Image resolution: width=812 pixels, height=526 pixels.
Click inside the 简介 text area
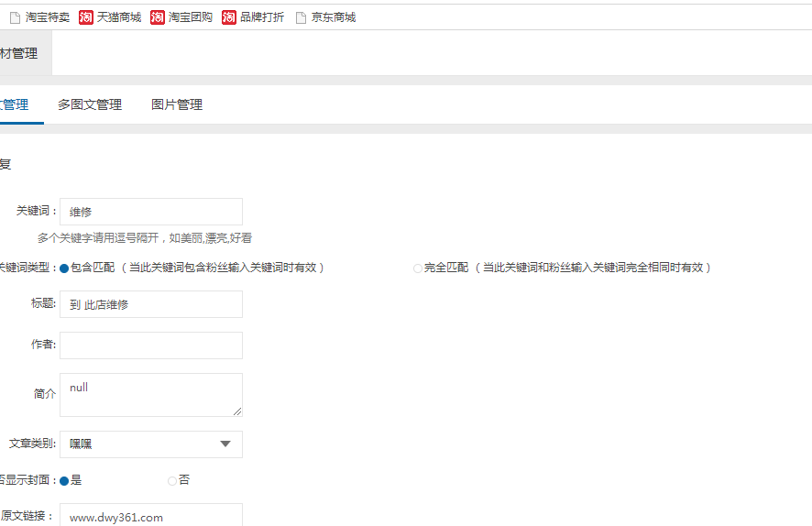coord(151,394)
